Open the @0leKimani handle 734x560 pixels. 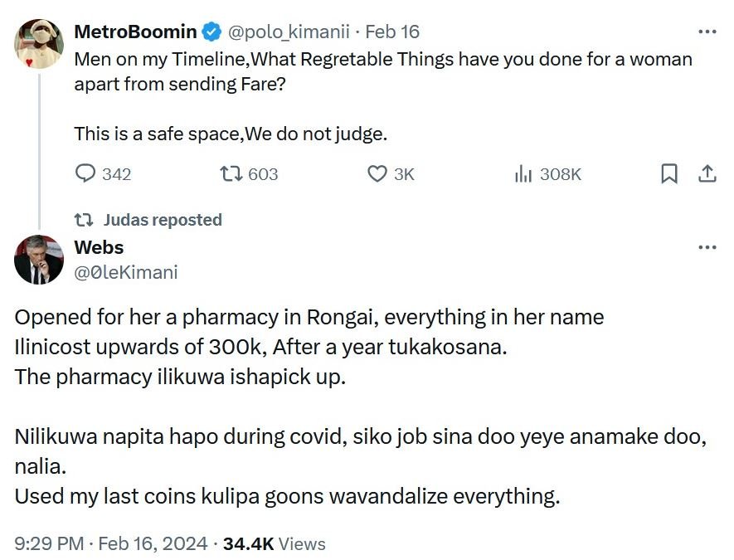coord(125,272)
